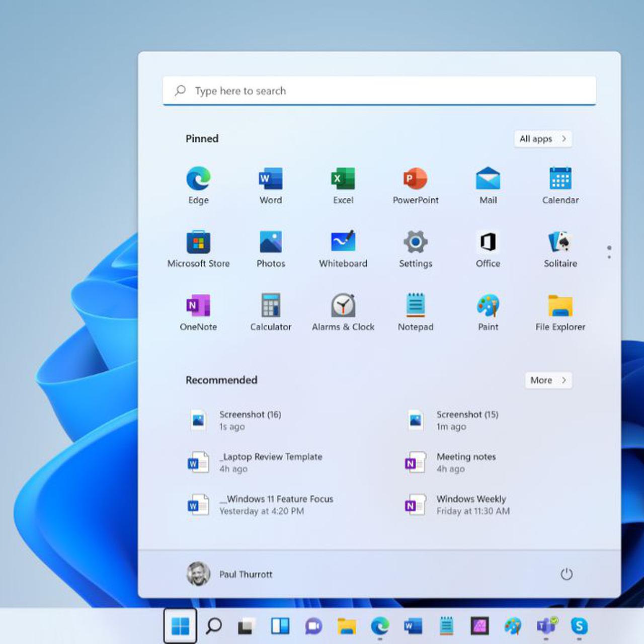The image size is (644, 644).
Task: Open the Whiteboard app
Action: (343, 249)
